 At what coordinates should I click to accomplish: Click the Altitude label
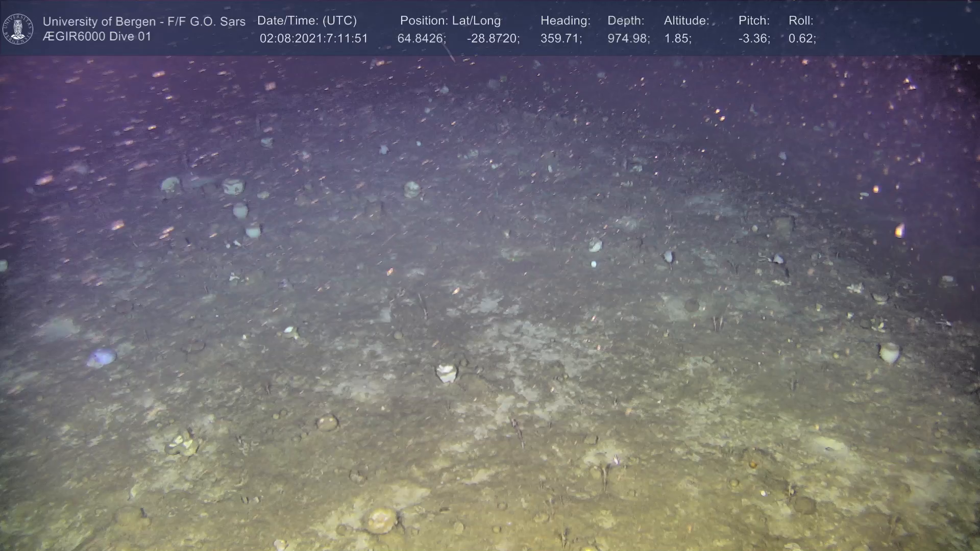687,21
